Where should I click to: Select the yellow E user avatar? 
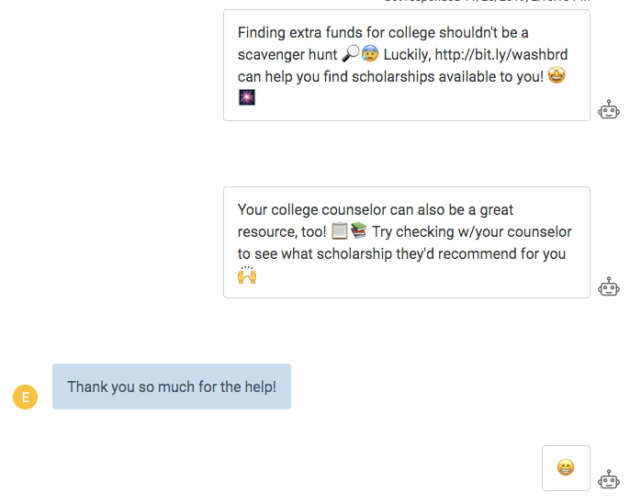tap(25, 397)
